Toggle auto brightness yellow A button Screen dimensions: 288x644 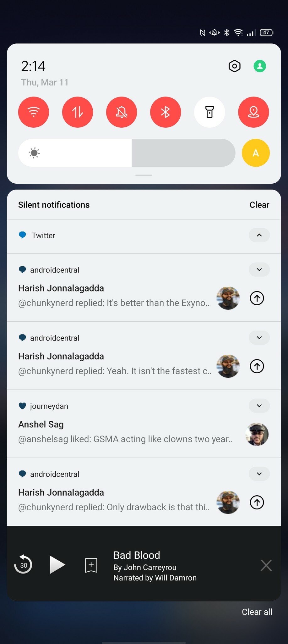click(256, 153)
